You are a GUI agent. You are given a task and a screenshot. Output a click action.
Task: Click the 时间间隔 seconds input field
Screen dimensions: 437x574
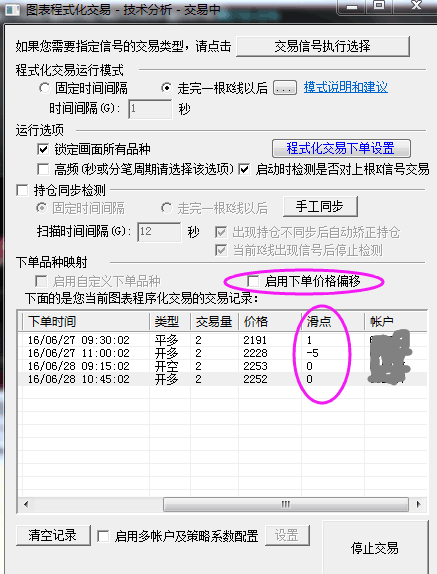coord(150,109)
